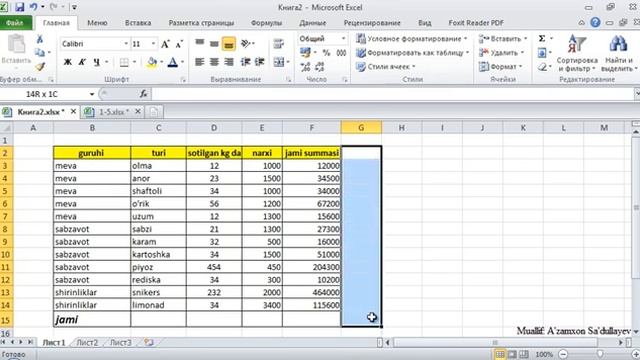
Task: Click the Excel Help question mark icon
Action: click(x=595, y=23)
